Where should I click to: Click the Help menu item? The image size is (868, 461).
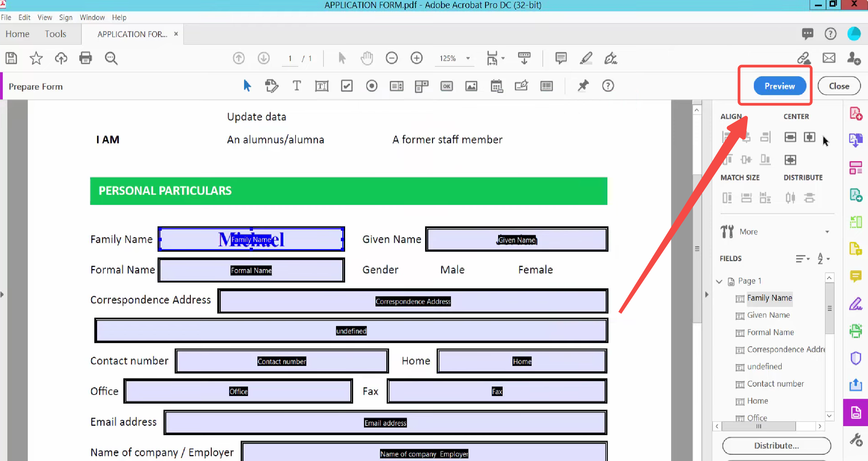point(119,17)
